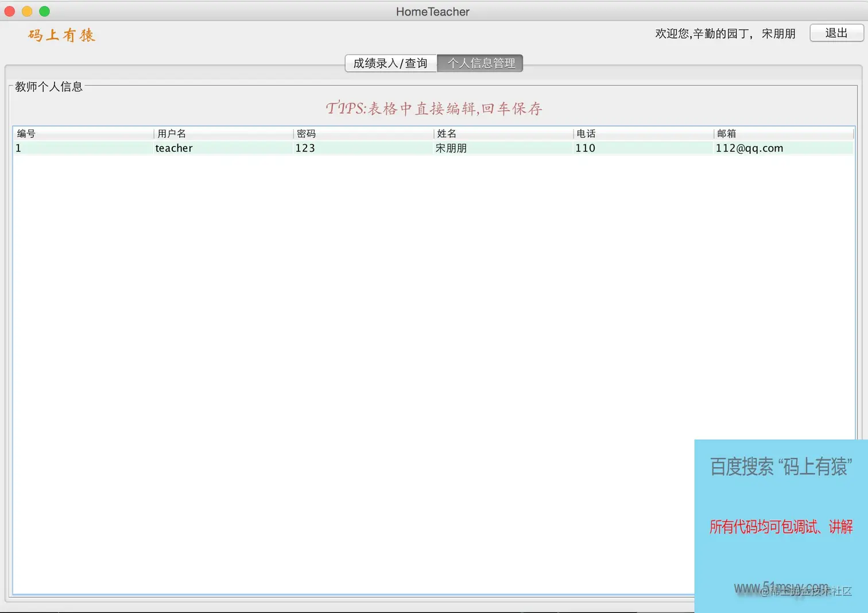Select the cell with number 1
The width and height of the screenshot is (868, 613).
[x=83, y=148]
